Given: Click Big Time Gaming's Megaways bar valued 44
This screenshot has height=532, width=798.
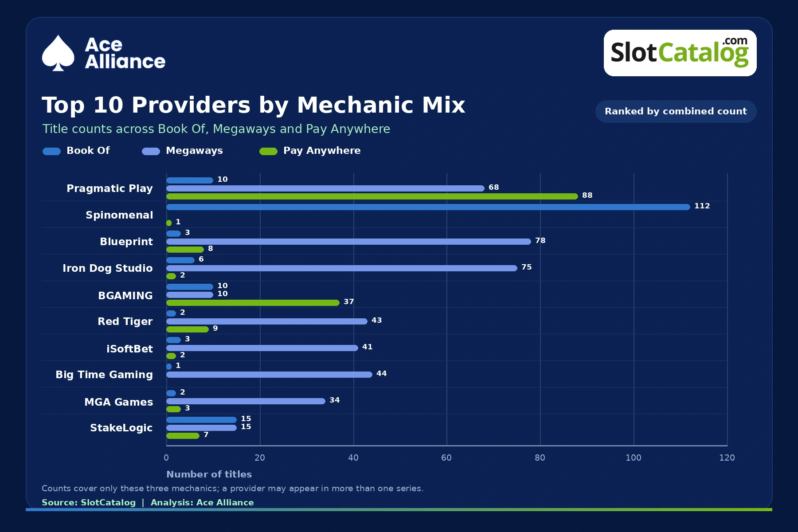Looking at the screenshot, I should pos(269,375).
